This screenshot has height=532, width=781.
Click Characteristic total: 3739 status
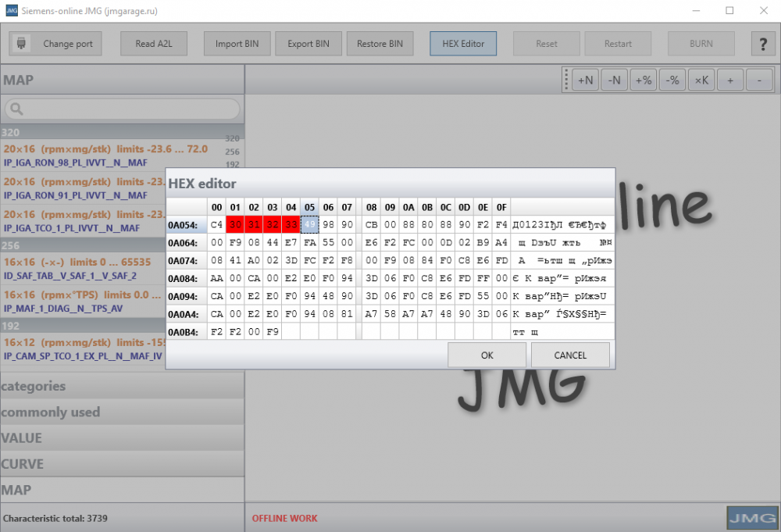tap(55, 519)
